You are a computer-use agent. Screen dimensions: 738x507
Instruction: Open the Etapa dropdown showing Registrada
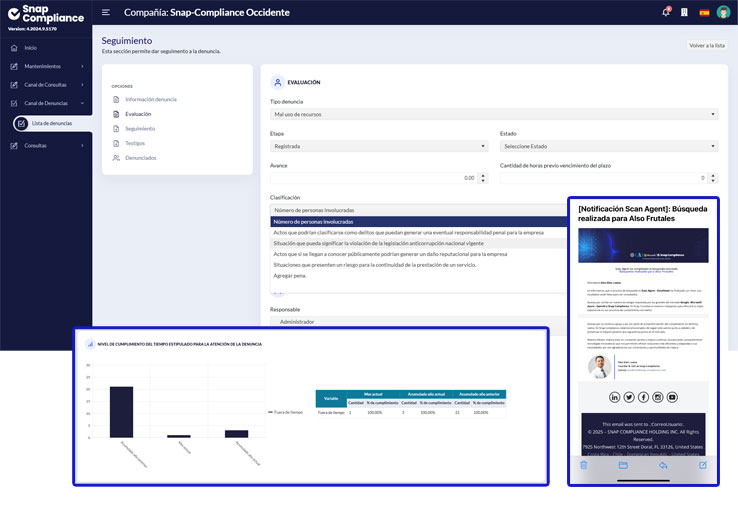pos(379,146)
